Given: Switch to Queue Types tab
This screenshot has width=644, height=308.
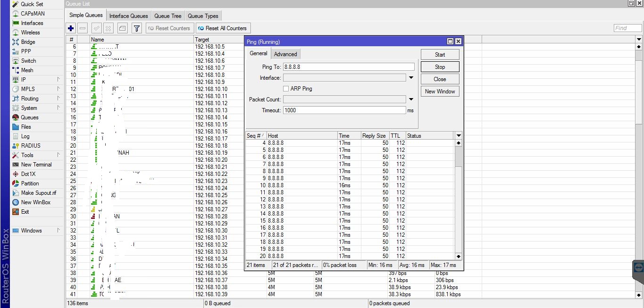Looking at the screenshot, I should 203,16.
